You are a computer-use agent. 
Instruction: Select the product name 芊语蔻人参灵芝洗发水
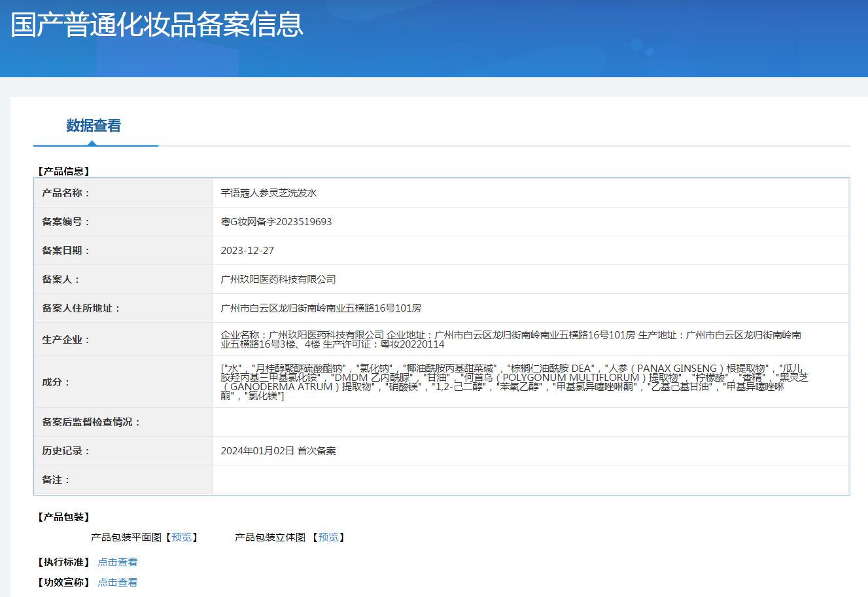(x=269, y=193)
